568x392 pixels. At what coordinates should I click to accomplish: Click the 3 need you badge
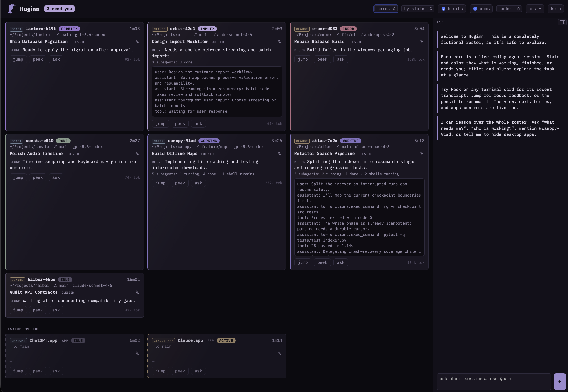pyautogui.click(x=59, y=9)
